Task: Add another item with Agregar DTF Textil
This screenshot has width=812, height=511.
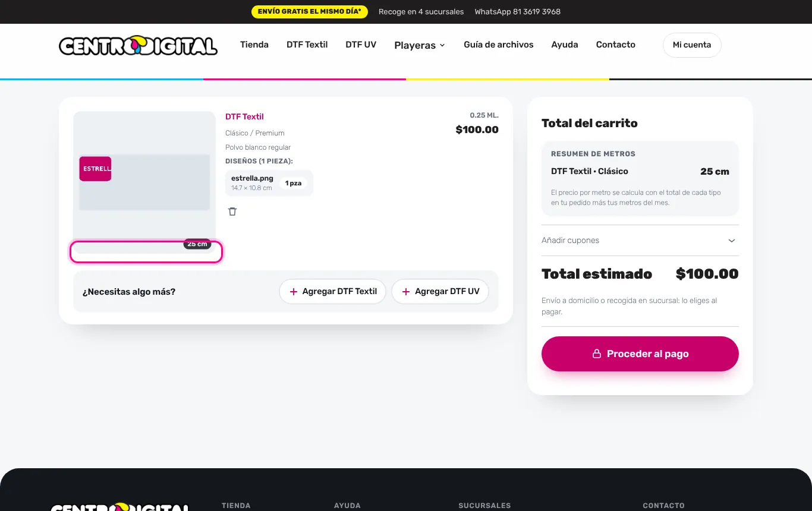Action: tap(333, 292)
